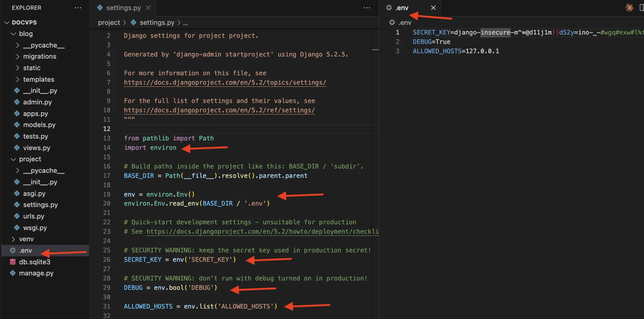Image resolution: width=644 pixels, height=319 pixels.
Task: Open the topics/settings documentation link
Action: (225, 82)
